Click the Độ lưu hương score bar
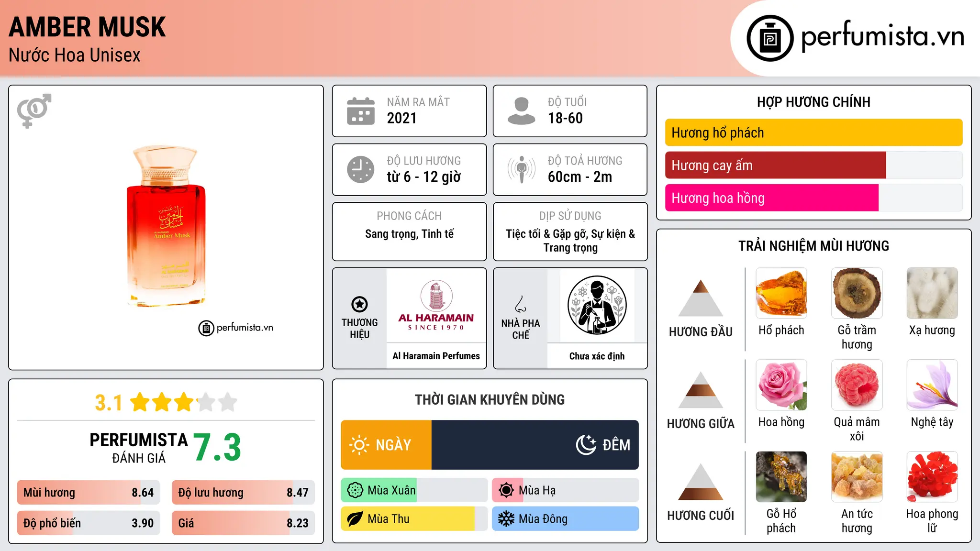The width and height of the screenshot is (980, 551). pos(243,493)
